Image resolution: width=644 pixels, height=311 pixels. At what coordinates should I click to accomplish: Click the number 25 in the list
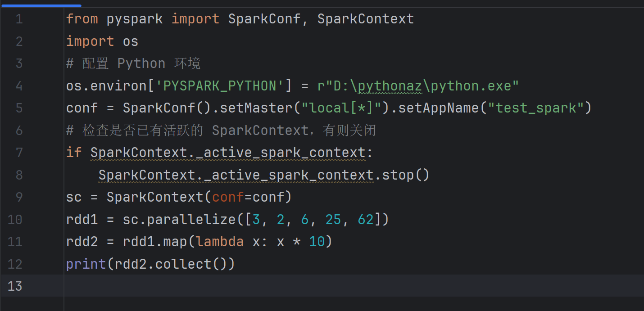point(333,219)
